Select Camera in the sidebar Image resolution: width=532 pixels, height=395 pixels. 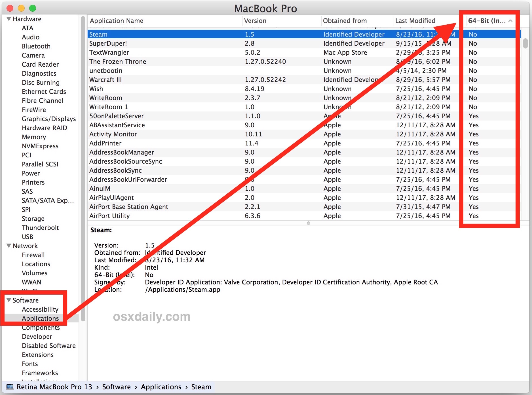(x=33, y=55)
